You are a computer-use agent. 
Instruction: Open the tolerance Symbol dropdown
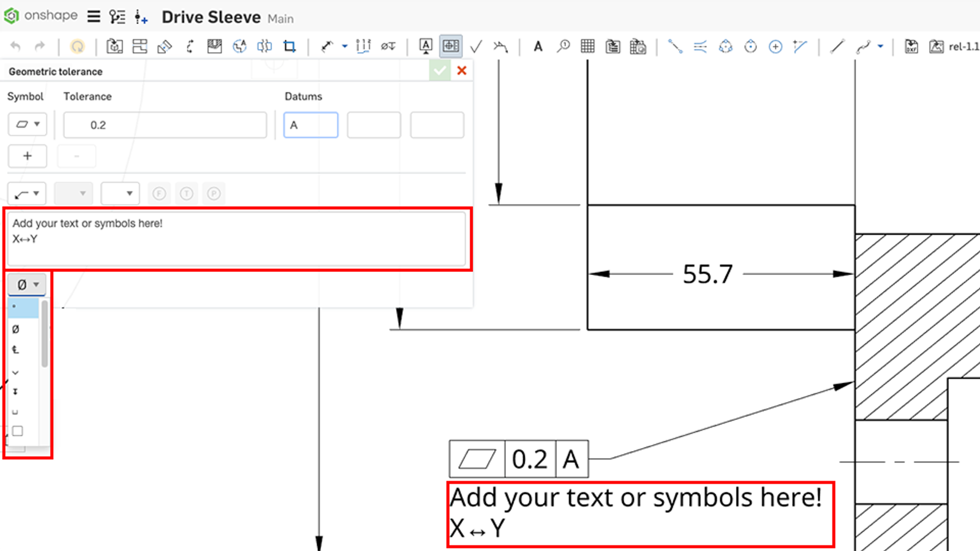pos(28,124)
